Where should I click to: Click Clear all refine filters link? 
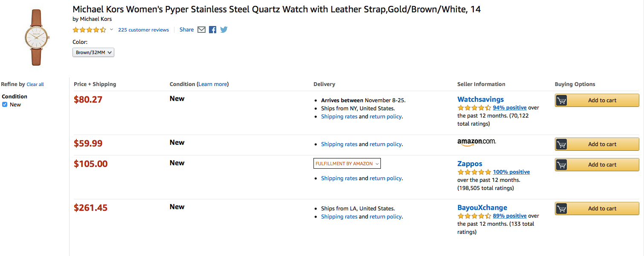pyautogui.click(x=35, y=84)
